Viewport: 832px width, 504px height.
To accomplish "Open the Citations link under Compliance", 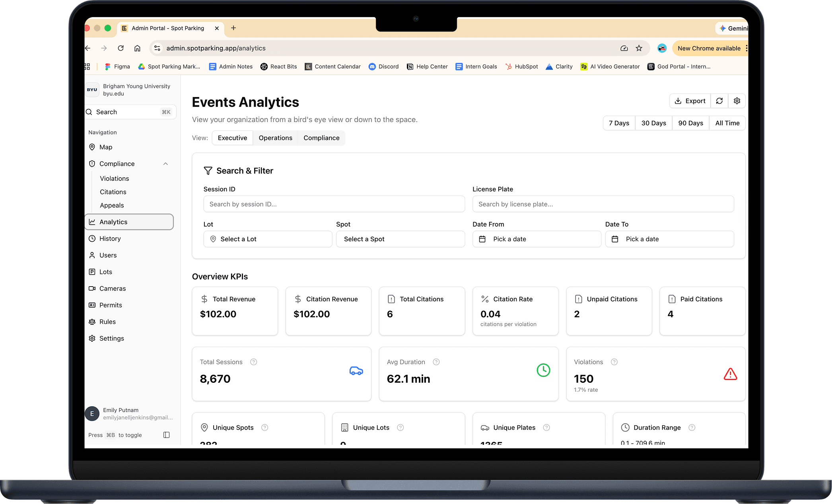I will point(113,192).
